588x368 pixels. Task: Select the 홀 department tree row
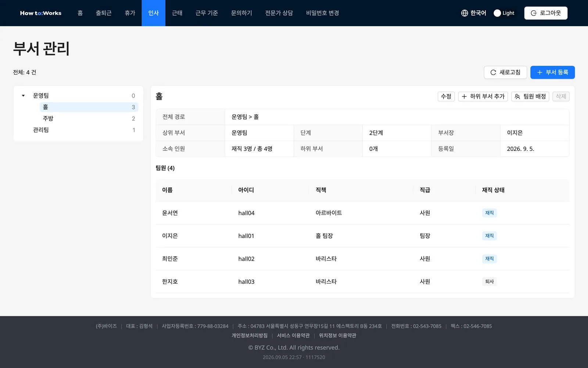tap(89, 107)
